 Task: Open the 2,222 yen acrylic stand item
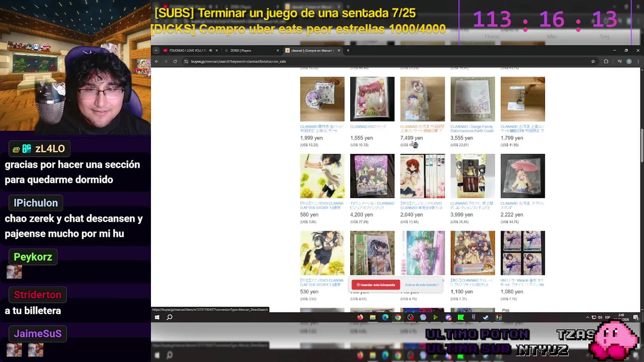coord(523,176)
